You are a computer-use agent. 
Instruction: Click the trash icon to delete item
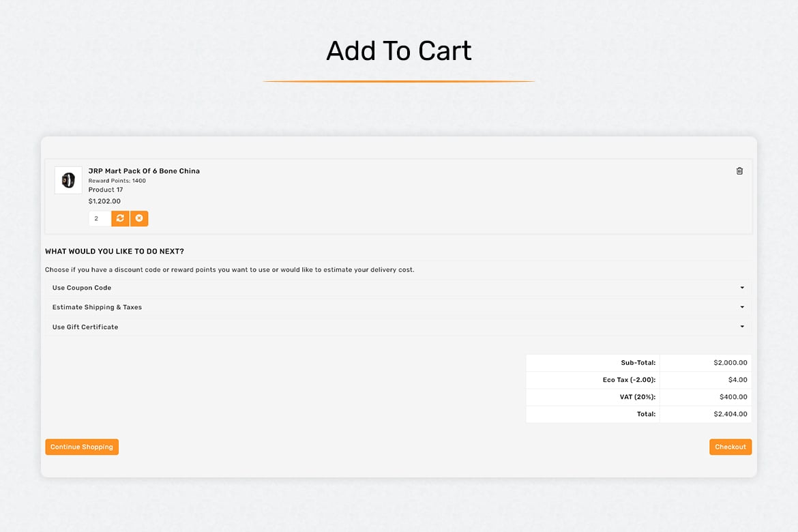739,171
